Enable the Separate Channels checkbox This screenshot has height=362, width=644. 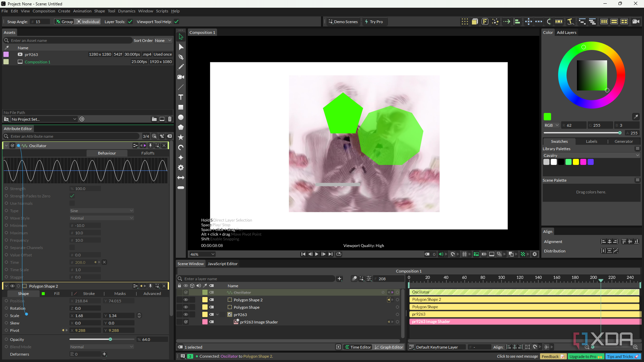click(x=72, y=247)
